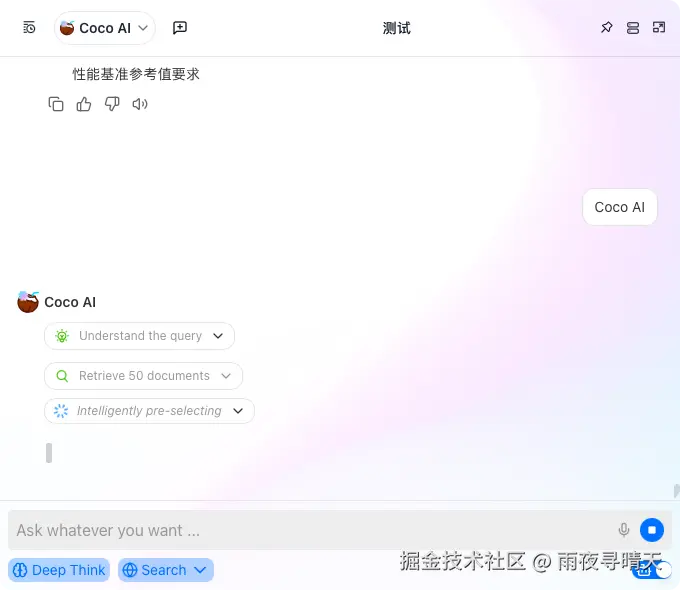Dislike the answer with thumbs down
The height and width of the screenshot is (590, 680).
tap(112, 104)
